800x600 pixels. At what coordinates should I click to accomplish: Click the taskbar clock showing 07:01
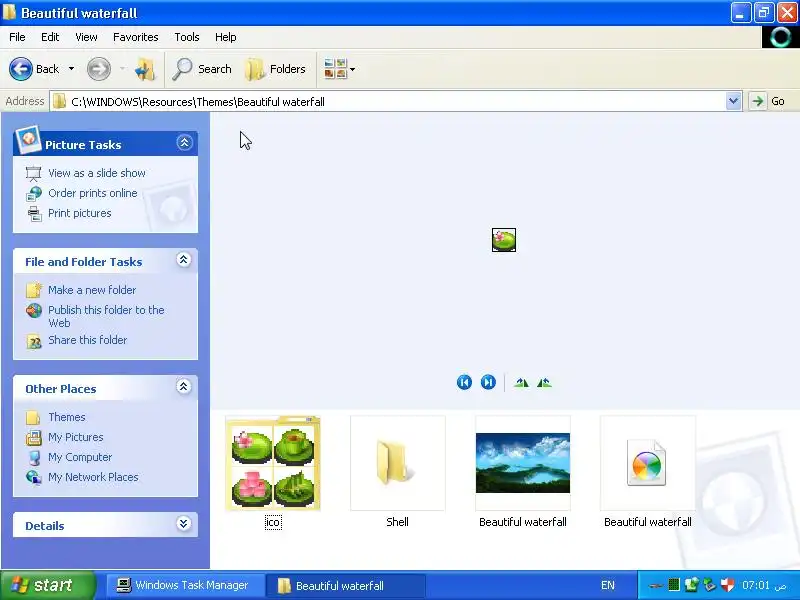pos(764,585)
